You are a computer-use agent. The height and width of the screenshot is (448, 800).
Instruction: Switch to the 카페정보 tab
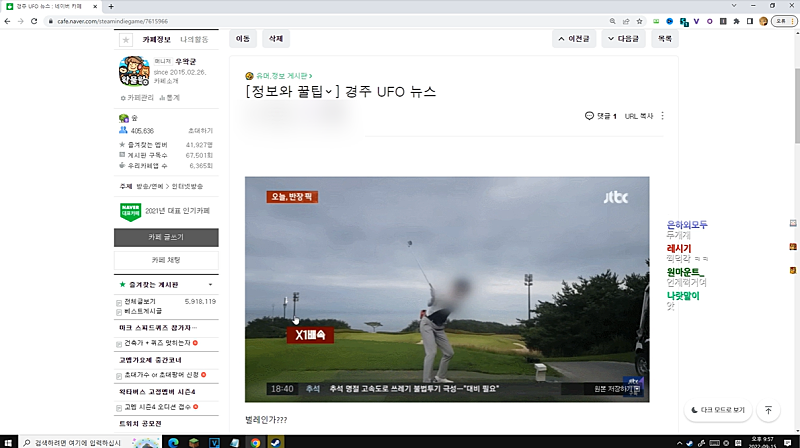click(x=157, y=39)
